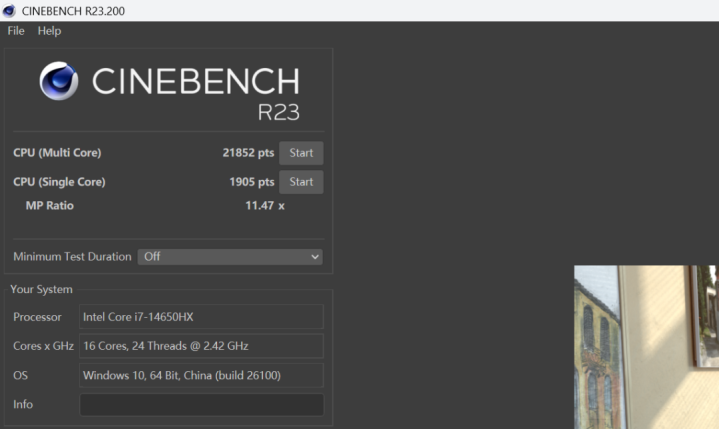Click the Cores x GHz field
719x429 pixels.
(x=201, y=346)
